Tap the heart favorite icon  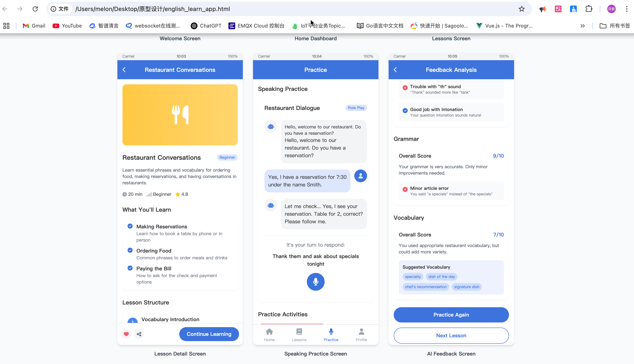126,334
